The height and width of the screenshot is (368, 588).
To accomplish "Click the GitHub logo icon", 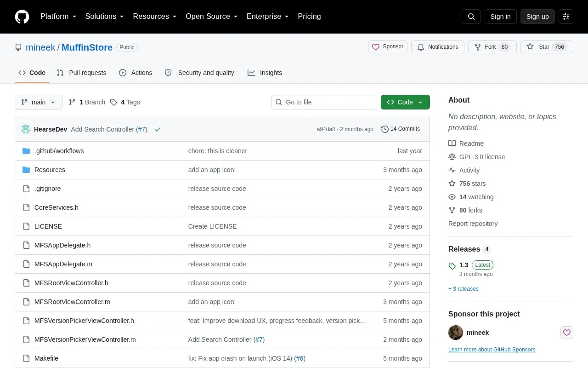I will tap(22, 17).
